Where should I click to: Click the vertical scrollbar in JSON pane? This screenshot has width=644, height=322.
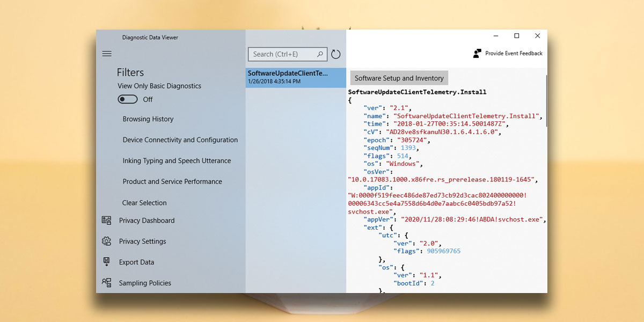546,102
